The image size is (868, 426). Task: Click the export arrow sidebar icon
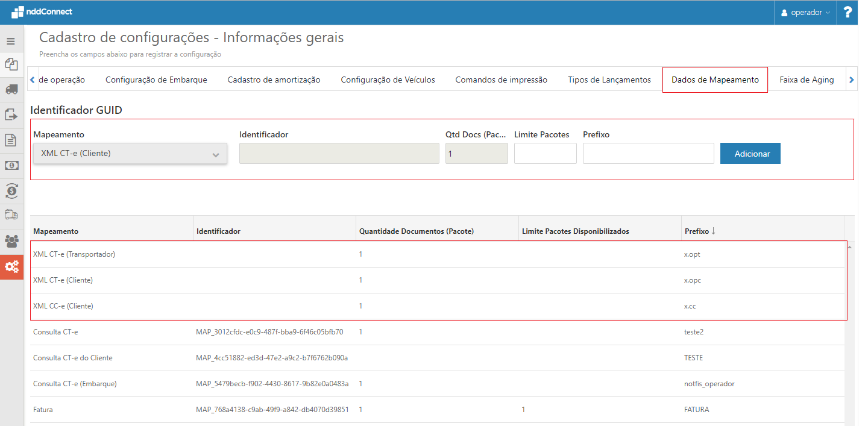pyautogui.click(x=11, y=114)
